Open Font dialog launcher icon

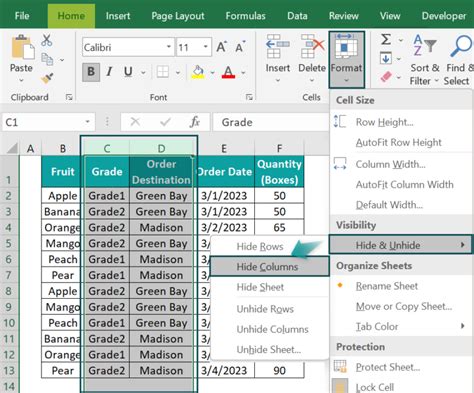click(249, 97)
